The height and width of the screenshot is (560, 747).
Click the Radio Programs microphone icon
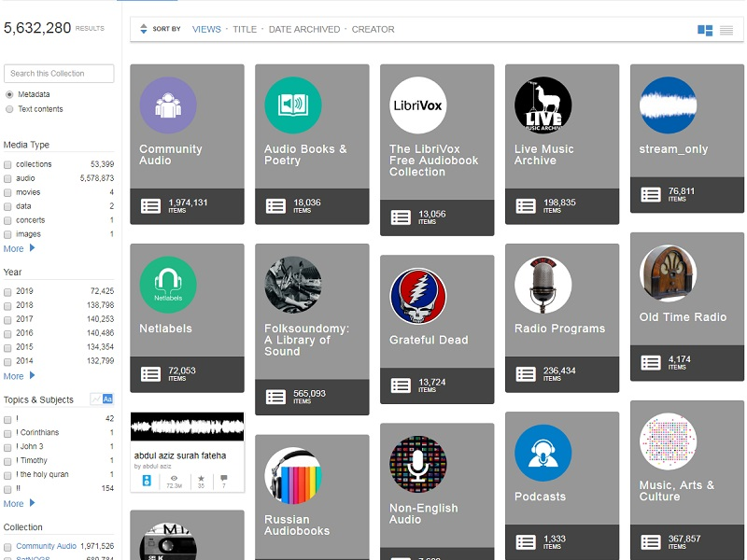coord(543,285)
